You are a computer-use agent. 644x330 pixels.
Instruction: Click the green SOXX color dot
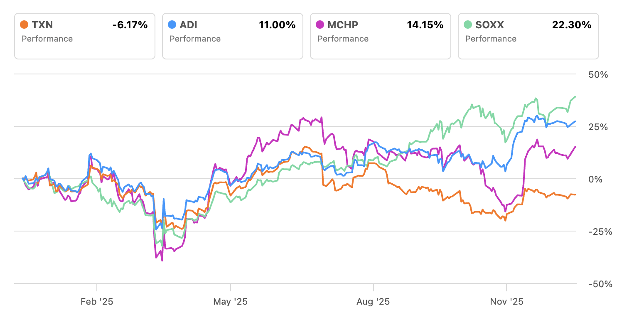468,25
